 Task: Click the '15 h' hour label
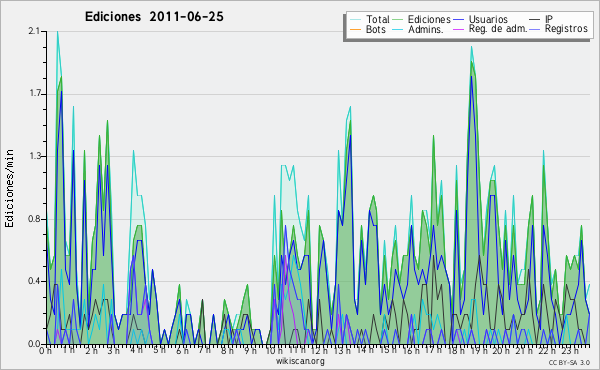(388, 350)
